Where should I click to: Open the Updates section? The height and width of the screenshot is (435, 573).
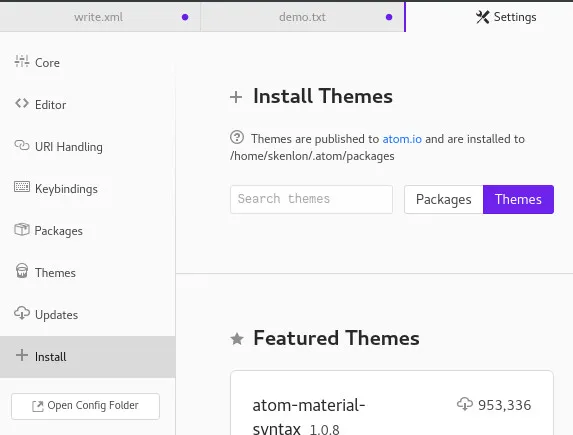(88, 315)
